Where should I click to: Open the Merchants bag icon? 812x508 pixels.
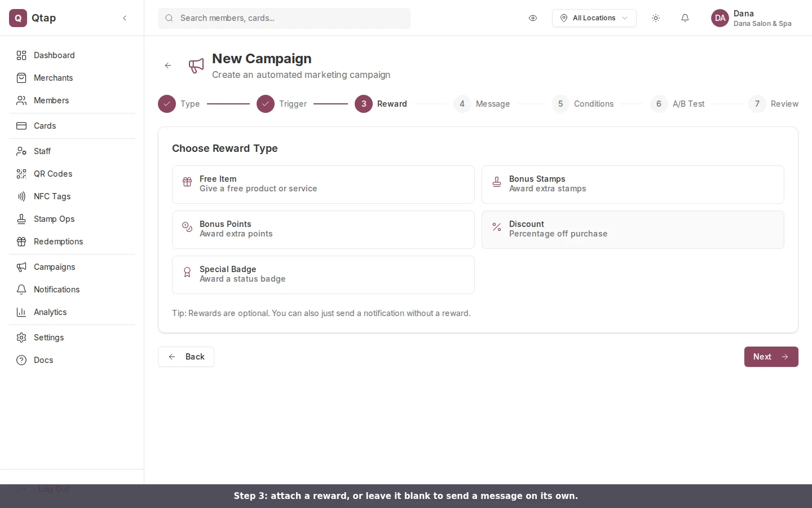[x=21, y=78]
